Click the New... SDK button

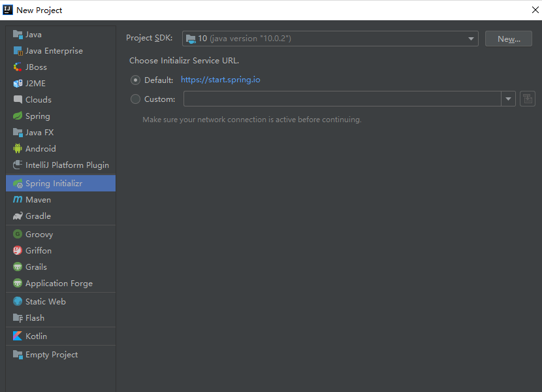(x=509, y=39)
